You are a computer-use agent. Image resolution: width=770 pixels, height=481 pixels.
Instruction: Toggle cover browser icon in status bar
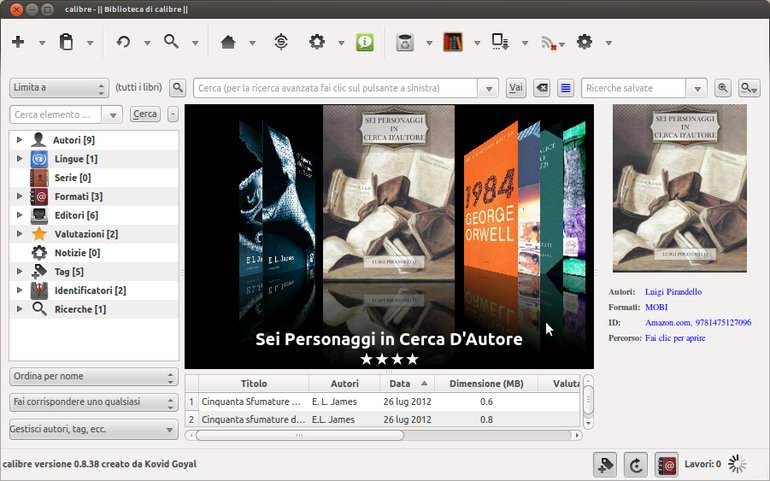(x=636, y=465)
